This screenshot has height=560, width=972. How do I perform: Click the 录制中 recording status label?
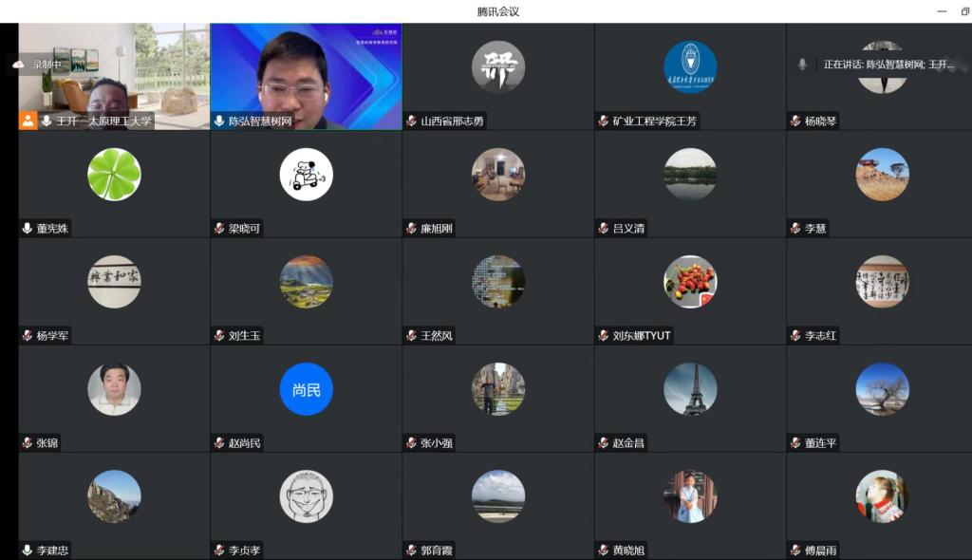coord(47,65)
